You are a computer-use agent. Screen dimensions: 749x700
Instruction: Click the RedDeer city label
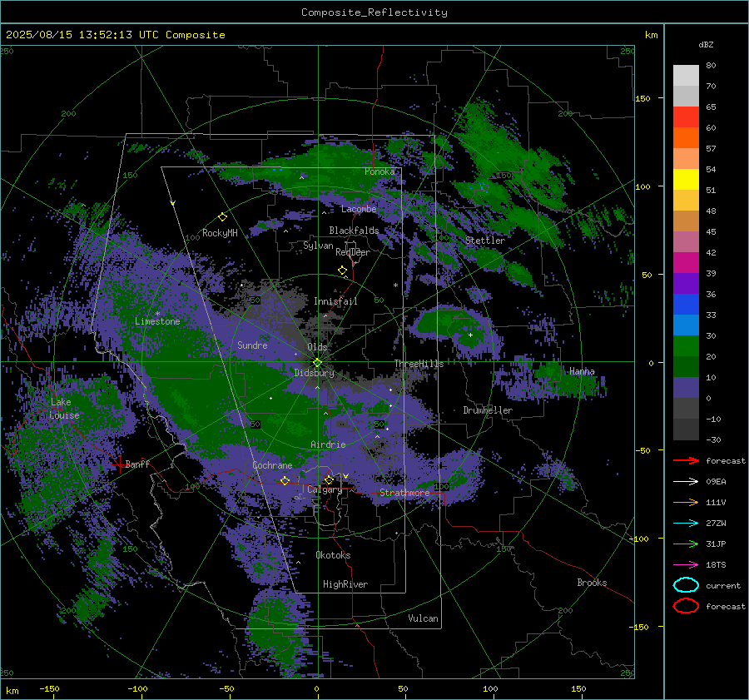click(353, 252)
